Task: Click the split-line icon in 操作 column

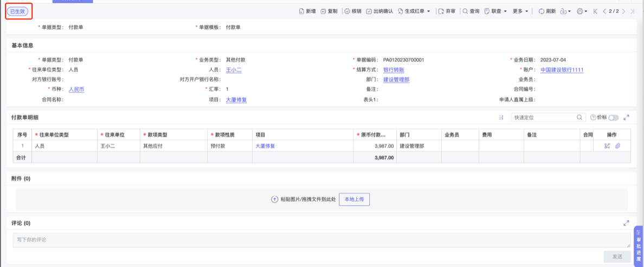Action: click(x=607, y=146)
